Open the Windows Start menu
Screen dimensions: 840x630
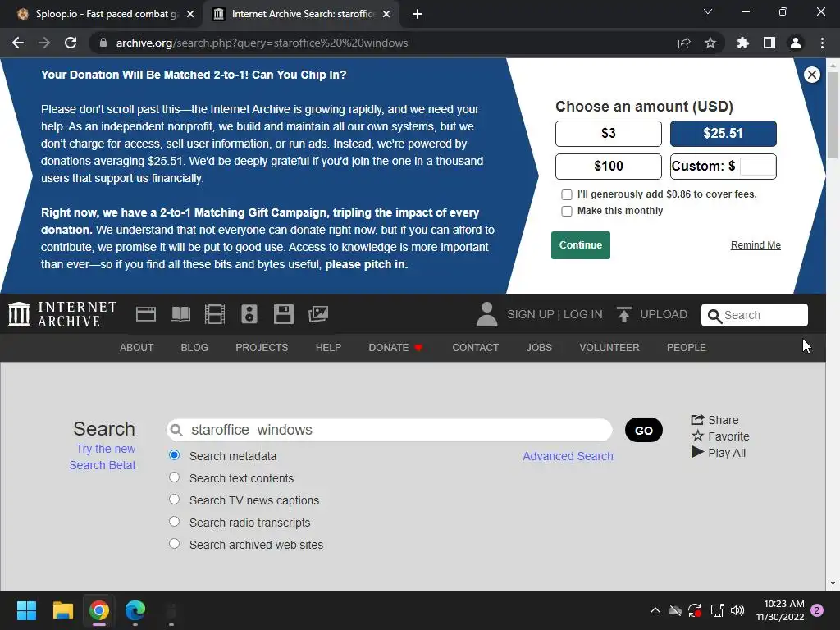(x=26, y=610)
